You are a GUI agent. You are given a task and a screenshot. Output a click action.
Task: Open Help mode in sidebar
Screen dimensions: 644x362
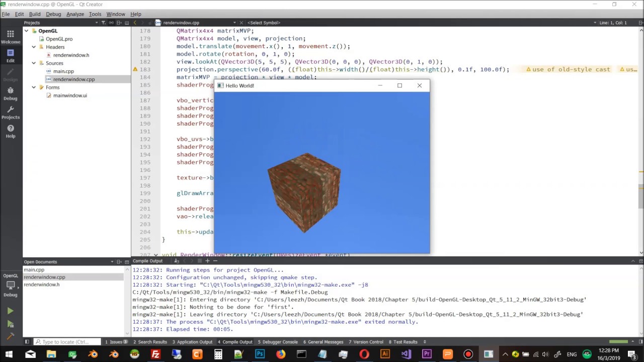[11, 131]
